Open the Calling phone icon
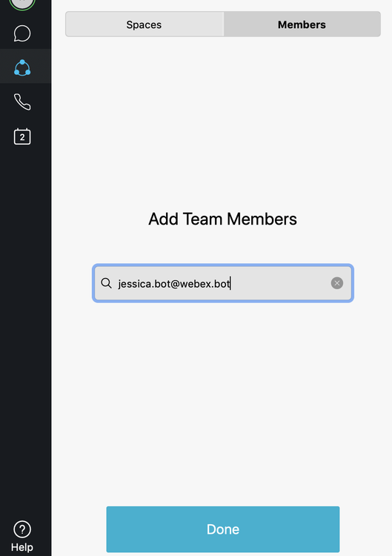This screenshot has height=556, width=392. (x=22, y=102)
